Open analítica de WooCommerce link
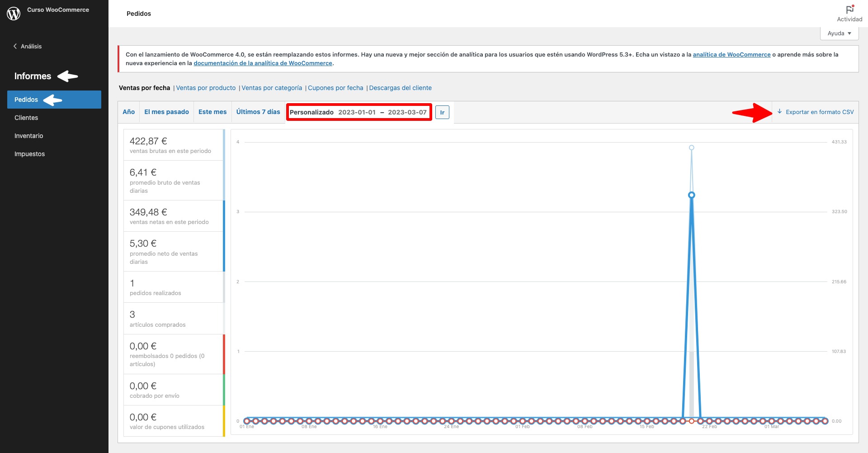Screen dimensions: 868x453 (x=731, y=54)
